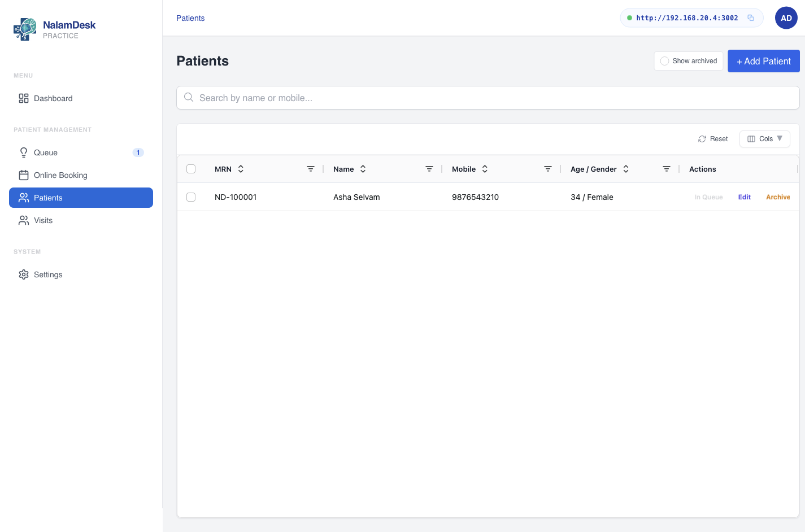This screenshot has height=532, width=805.
Task: Click the Queue count badge showing 1
Action: click(138, 152)
